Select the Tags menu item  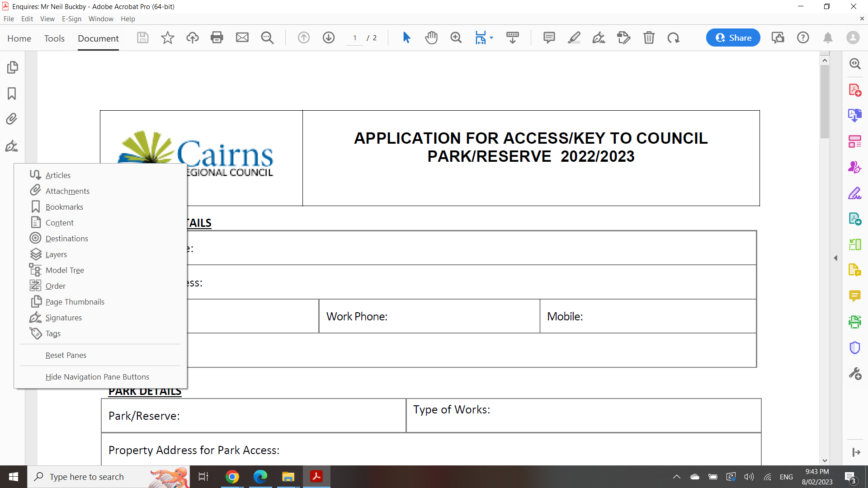pyautogui.click(x=53, y=333)
